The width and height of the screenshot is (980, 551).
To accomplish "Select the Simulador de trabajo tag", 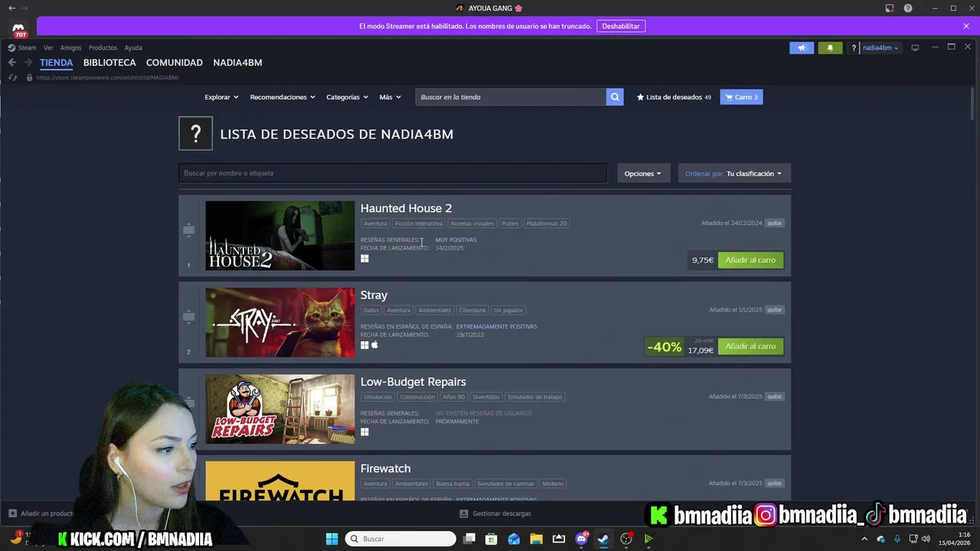I will coord(534,396).
